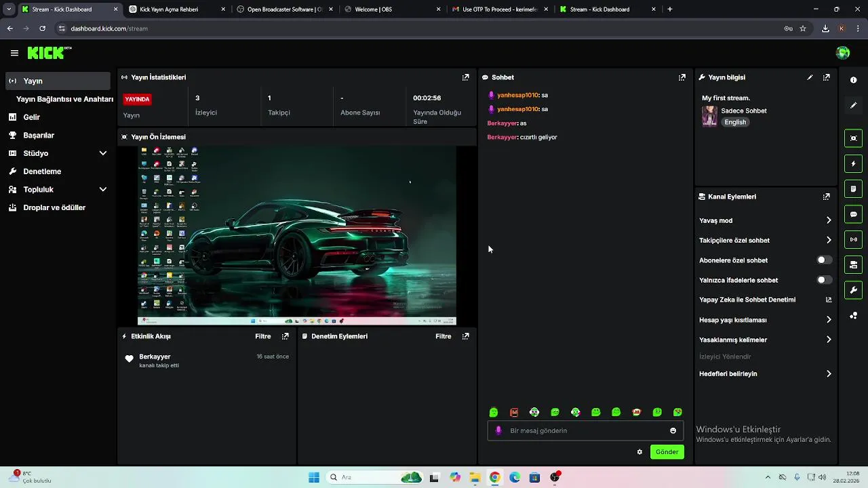Pop out the Sohbet chat panel
This screenshot has height=488, width=868.
click(x=682, y=77)
